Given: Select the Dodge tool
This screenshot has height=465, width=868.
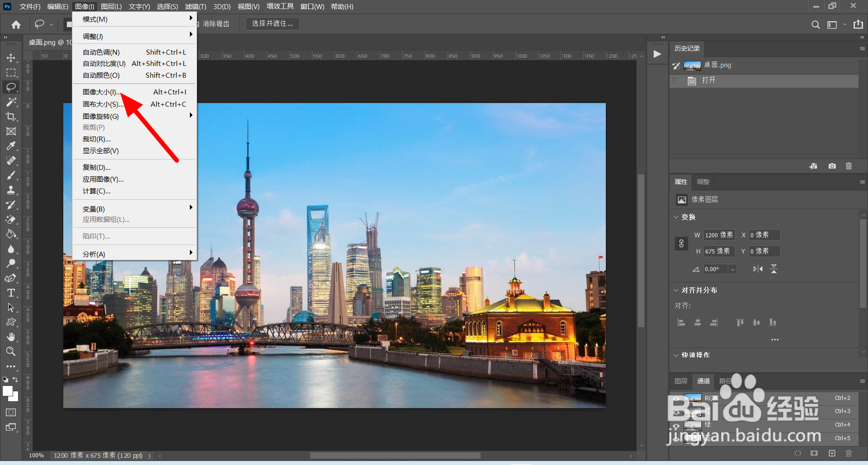Looking at the screenshot, I should 11,263.
